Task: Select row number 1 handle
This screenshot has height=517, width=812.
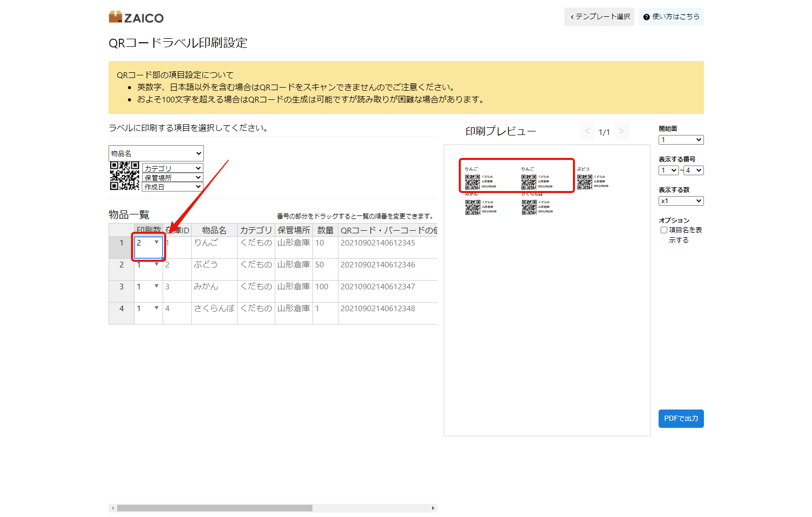Action: [x=121, y=248]
